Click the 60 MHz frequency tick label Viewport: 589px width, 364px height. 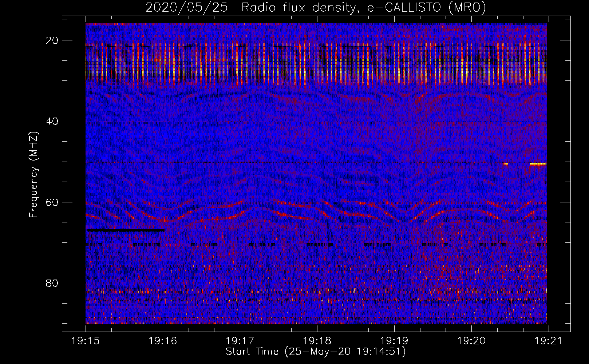coord(52,202)
